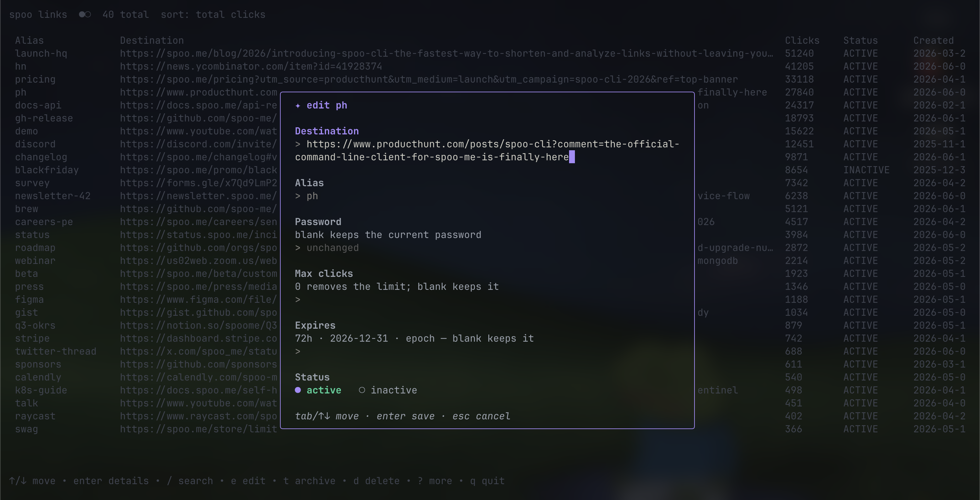980x500 pixels.
Task: Select the blackfriday alias row
Action: 47,170
